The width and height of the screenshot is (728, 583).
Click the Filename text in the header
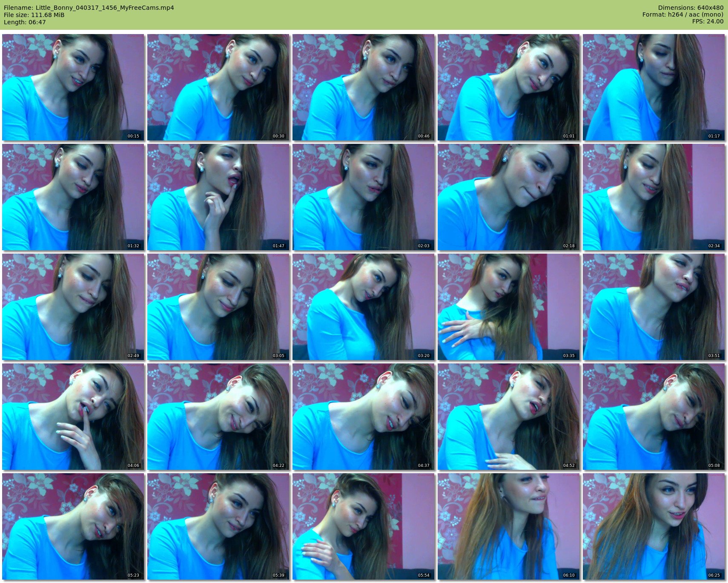89,8
